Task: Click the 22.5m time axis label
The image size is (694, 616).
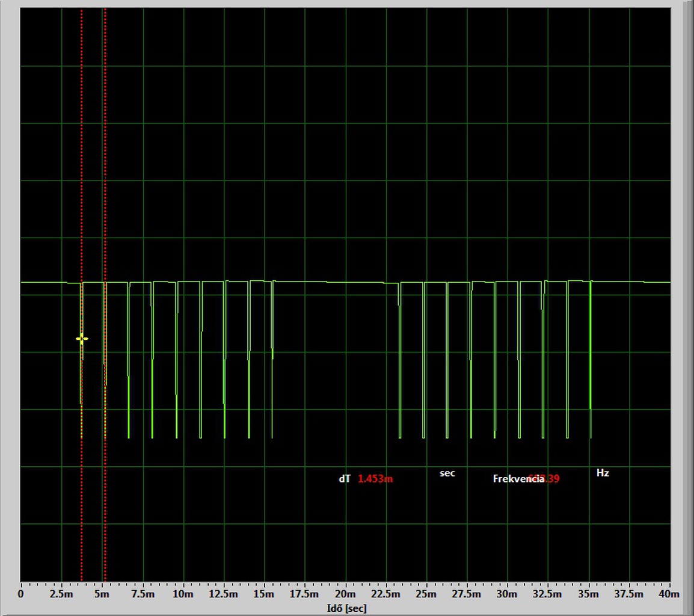Action: pyautogui.click(x=385, y=594)
